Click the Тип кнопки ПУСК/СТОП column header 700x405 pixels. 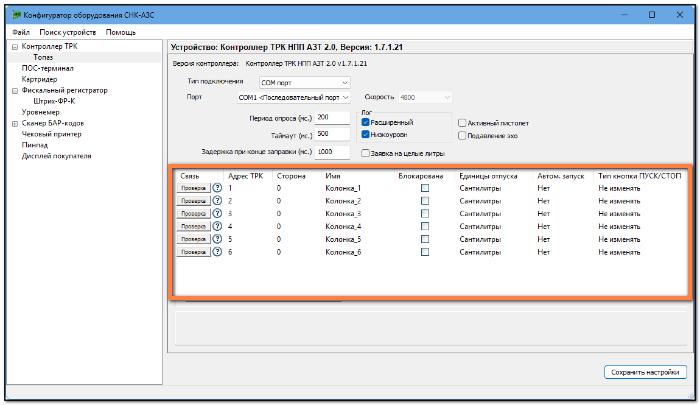point(639,176)
